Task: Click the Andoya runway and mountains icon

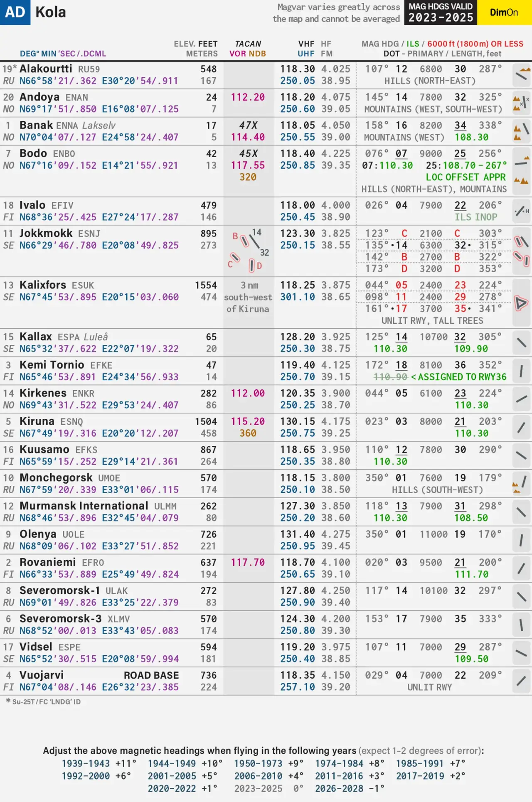Action: [x=522, y=103]
